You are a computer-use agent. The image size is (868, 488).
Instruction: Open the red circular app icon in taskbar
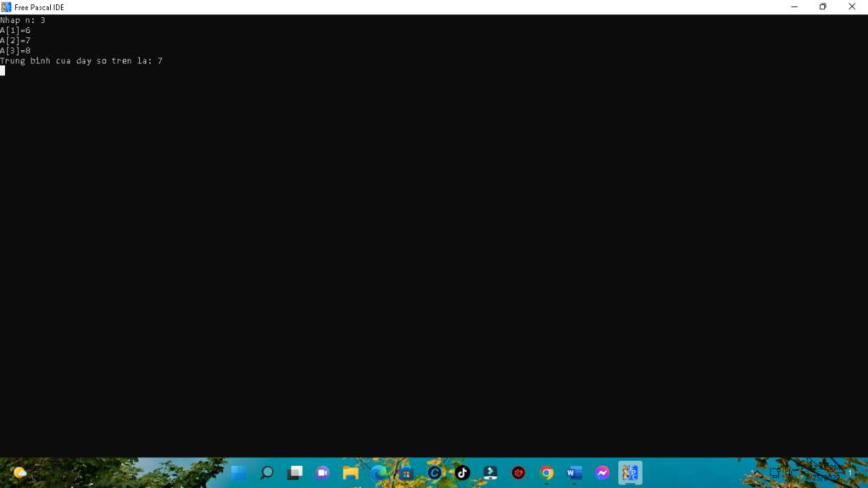tap(518, 473)
